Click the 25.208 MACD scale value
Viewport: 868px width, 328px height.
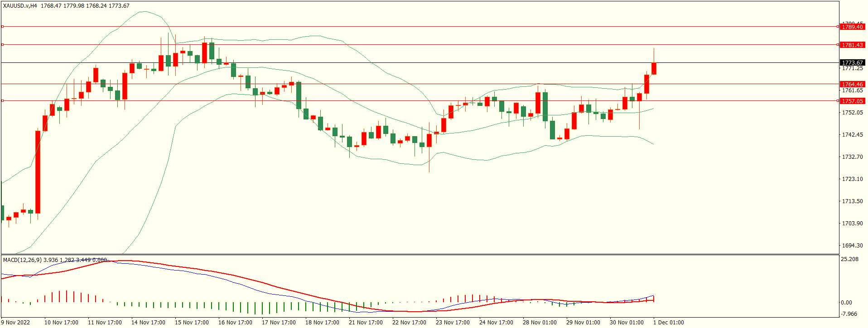point(849,259)
